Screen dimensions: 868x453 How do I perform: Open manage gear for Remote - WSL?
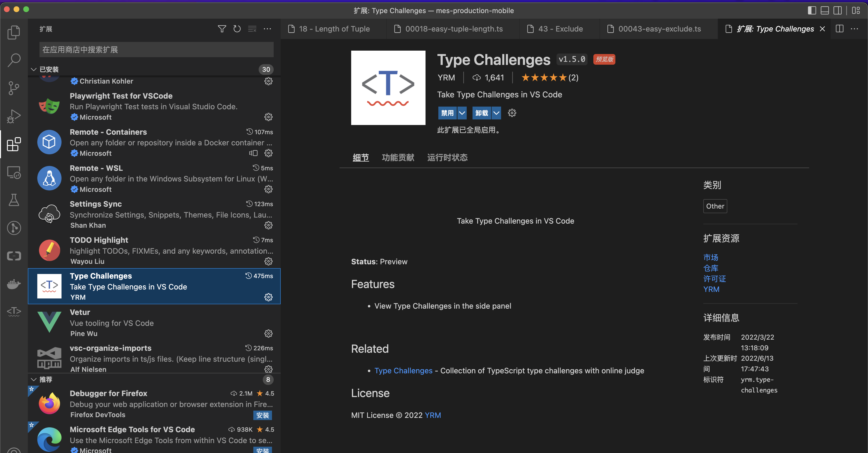tap(268, 189)
